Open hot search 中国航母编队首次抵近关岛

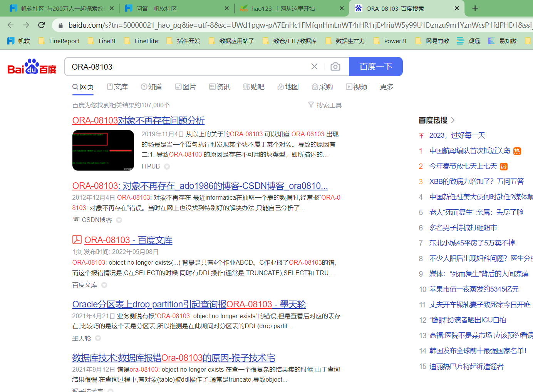[470, 151]
